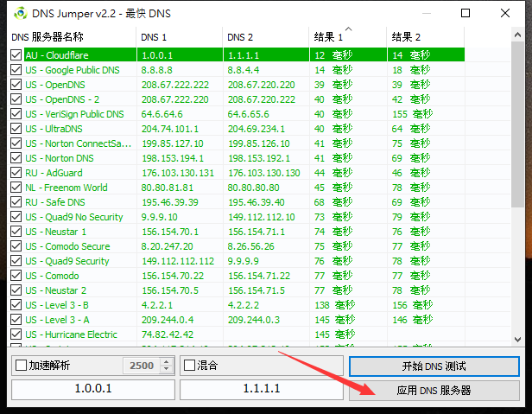Toggle the US - VeriSign Public DNS checkbox
Image resolution: width=532 pixels, height=414 pixels.
click(x=16, y=114)
